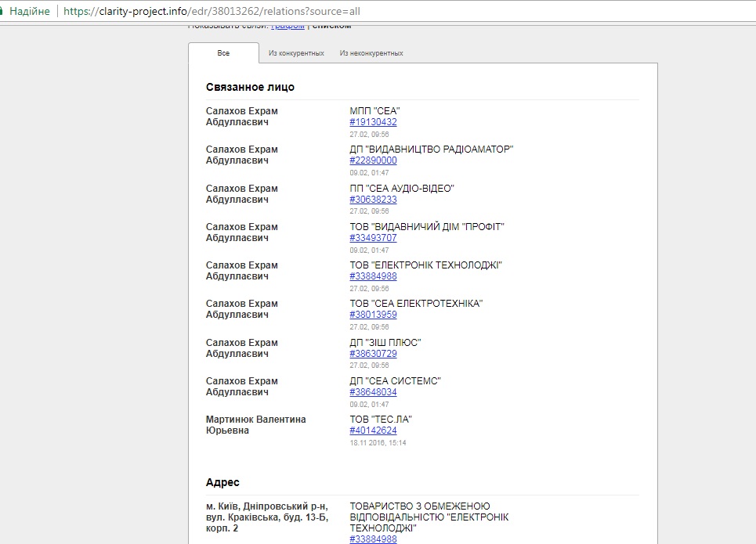Click the 'Адрес' section heading
The width and height of the screenshot is (756, 544).
click(222, 482)
